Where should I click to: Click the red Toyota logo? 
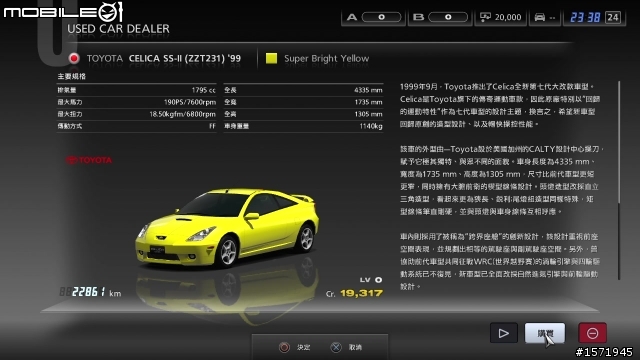tap(89, 160)
